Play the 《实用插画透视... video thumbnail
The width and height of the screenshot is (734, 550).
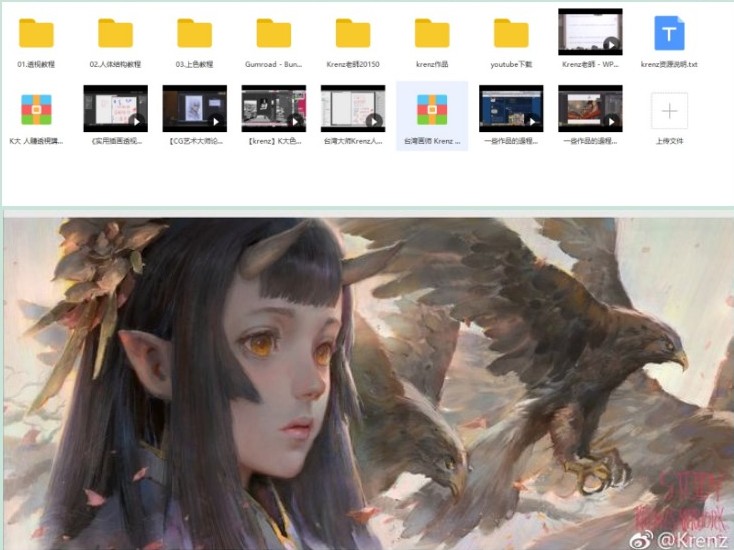click(115, 109)
